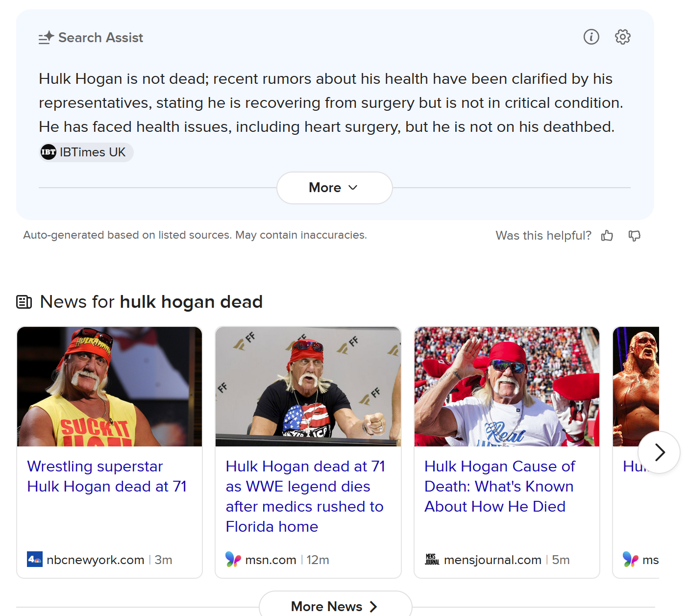The image size is (687, 616).
Task: Open the Search Assist info icon
Action: coord(591,37)
